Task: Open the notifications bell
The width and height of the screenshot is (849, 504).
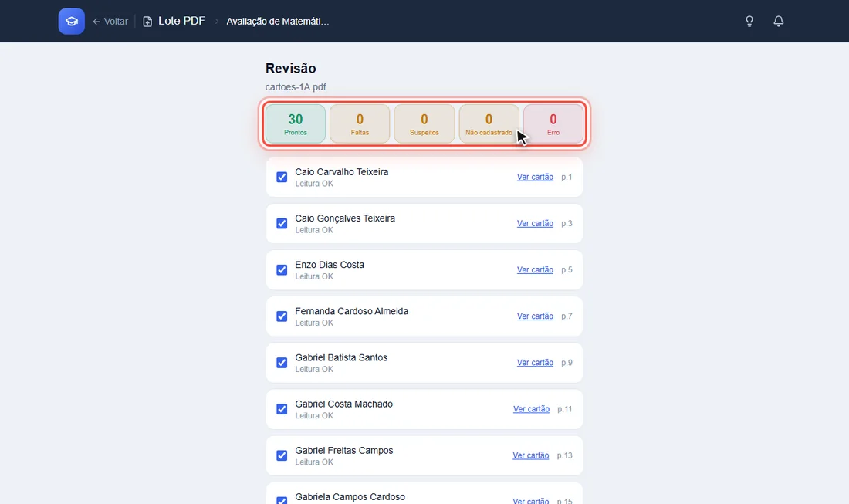Action: (x=779, y=21)
